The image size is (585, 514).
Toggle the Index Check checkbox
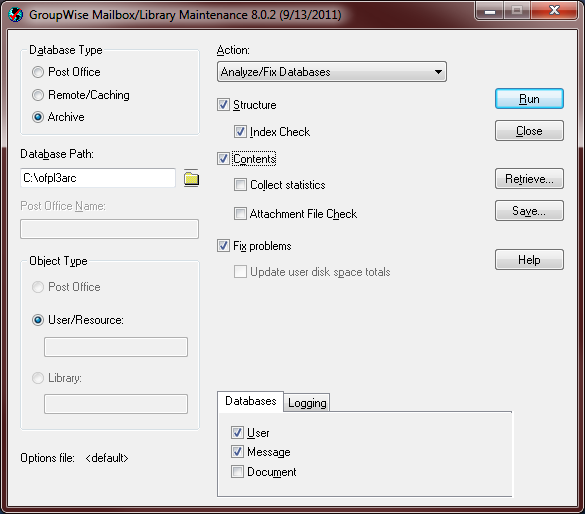click(240, 132)
